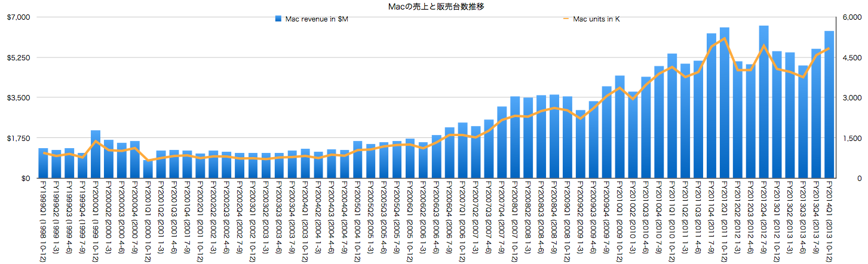
Task: Click the "FY1999Q2 (1999 1-3)" axis label
Action: point(56,216)
